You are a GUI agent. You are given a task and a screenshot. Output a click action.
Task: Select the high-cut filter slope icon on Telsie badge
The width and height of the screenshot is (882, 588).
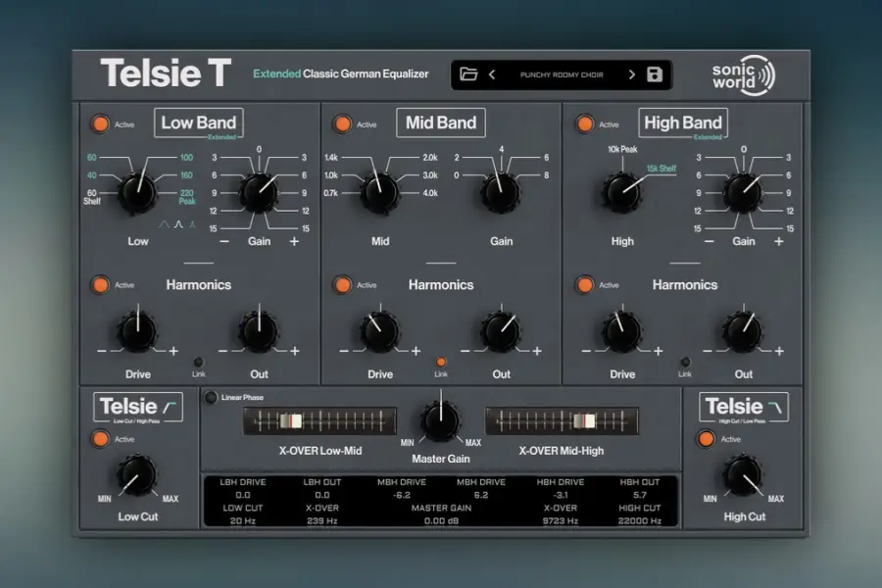coord(775,406)
